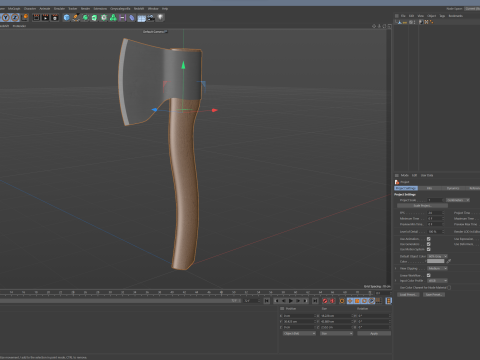Open the Window menu
Viewport: 480px width, 360px height.
153,8
